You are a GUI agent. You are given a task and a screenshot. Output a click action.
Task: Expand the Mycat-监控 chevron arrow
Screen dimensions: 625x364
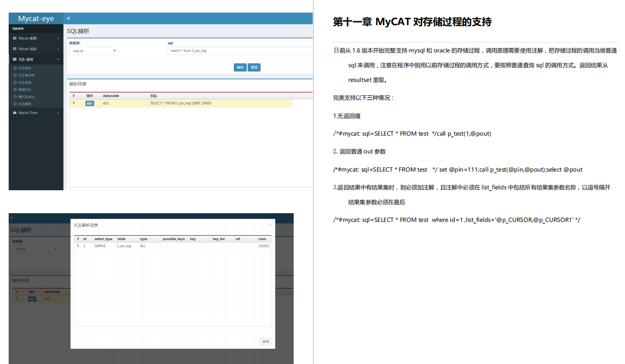click(x=58, y=49)
